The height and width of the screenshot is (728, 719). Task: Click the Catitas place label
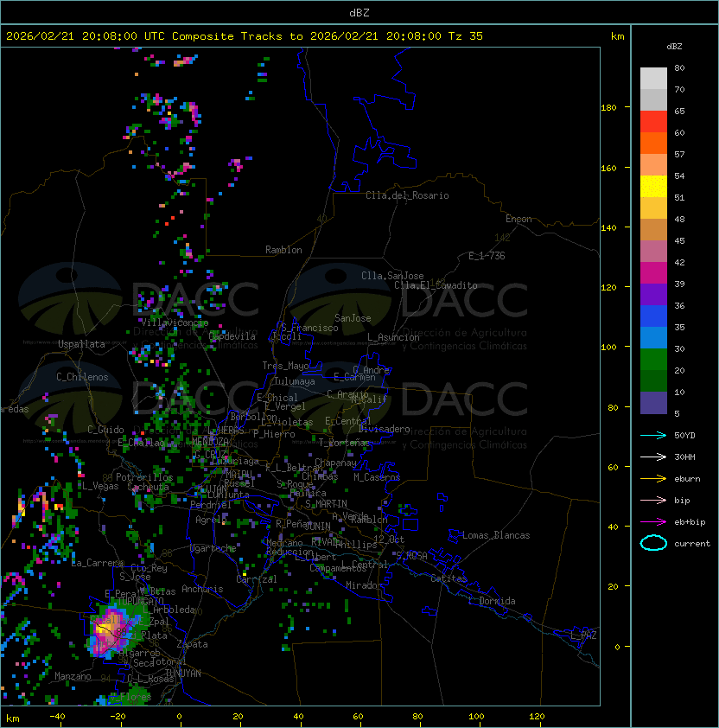point(449,578)
